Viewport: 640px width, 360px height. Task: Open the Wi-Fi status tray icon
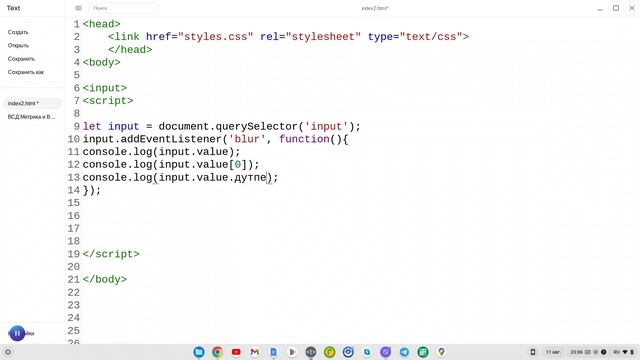point(625,352)
